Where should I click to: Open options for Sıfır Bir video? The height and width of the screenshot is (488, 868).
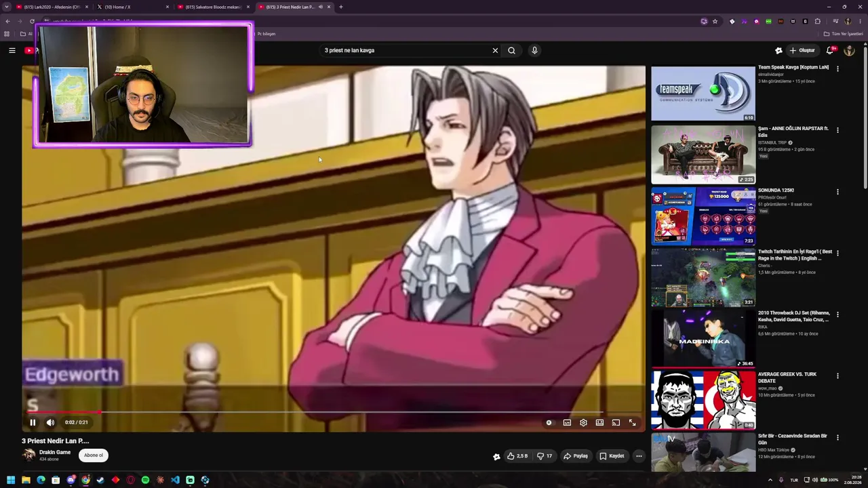[x=837, y=438]
